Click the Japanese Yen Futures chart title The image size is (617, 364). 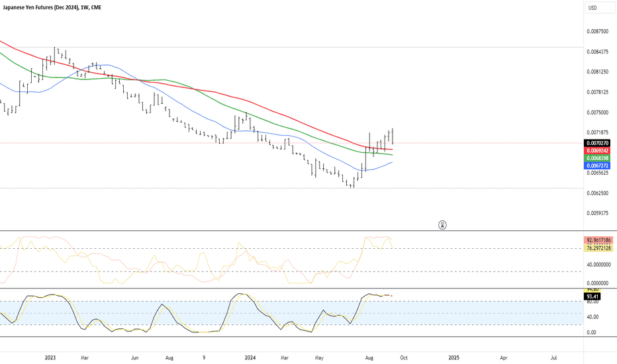click(x=52, y=7)
